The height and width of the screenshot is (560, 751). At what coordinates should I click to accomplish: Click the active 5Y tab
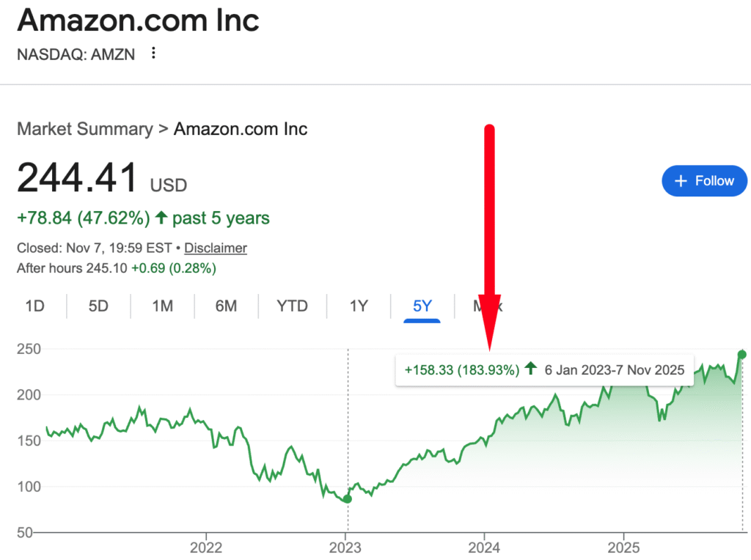click(x=422, y=306)
